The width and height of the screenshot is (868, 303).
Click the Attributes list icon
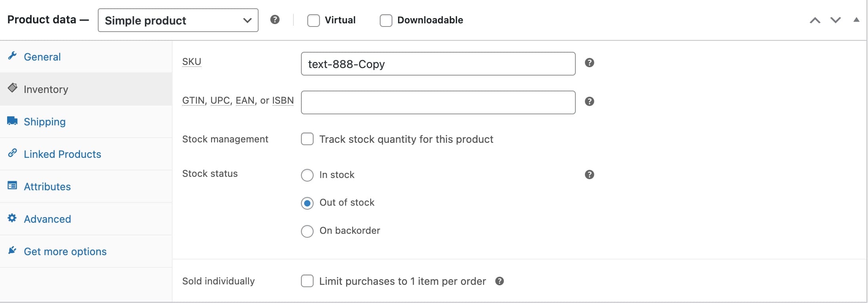[x=12, y=186]
